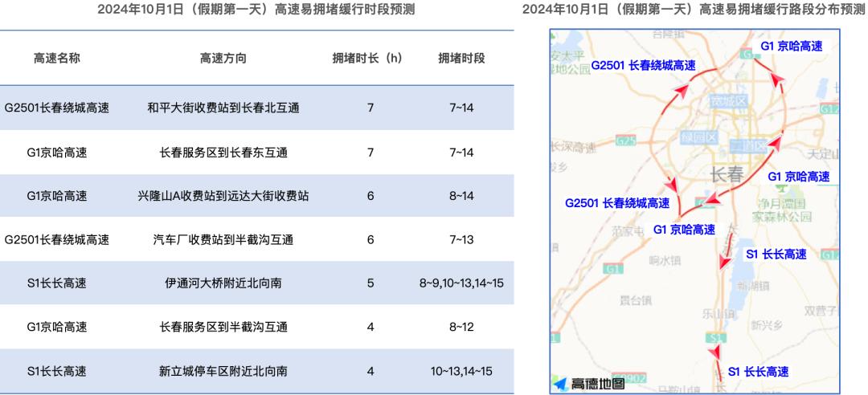Screen dimensions: 868x395
Task: Select G1京哈高速 in the 长春服务区到半截沟互通 row
Action: pyautogui.click(x=56, y=327)
